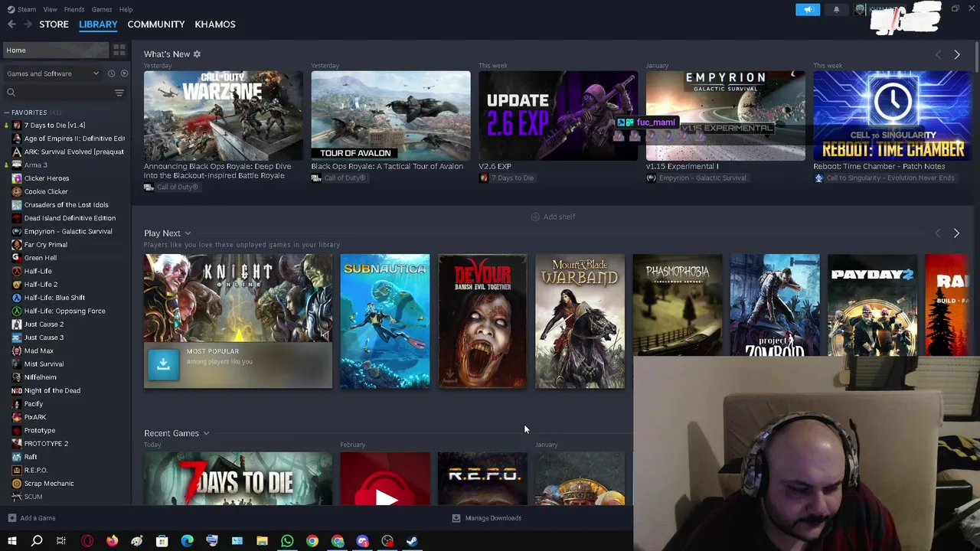Open Call of Duty Warzone news thumbnail
The image size is (980, 551).
(x=223, y=116)
